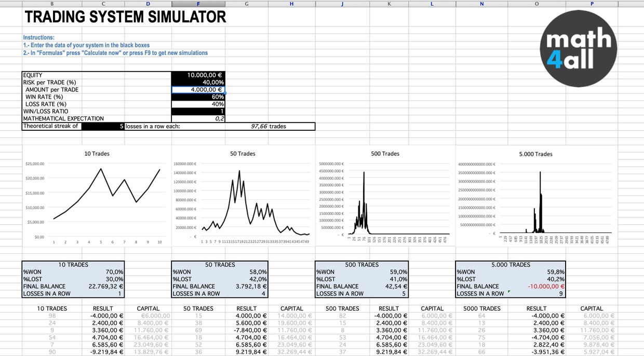The image size is (644, 356).
Task: Click the column N header
Action: pos(481,4)
